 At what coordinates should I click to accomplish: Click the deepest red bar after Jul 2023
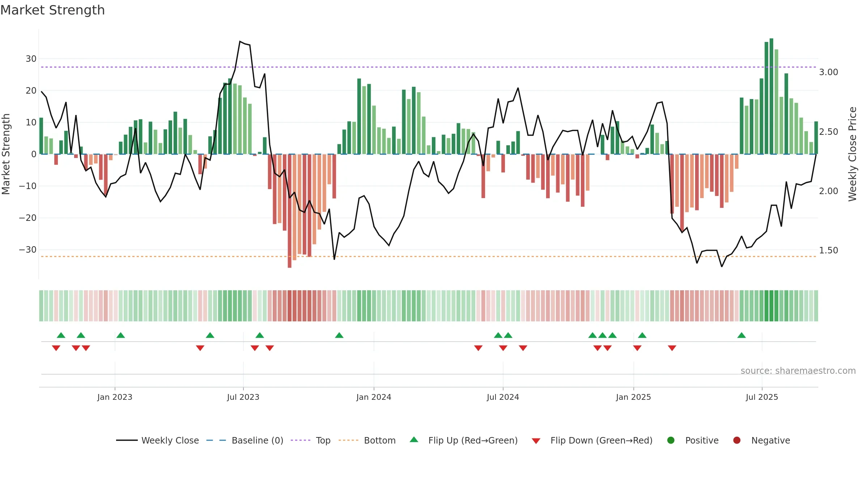pos(290,211)
